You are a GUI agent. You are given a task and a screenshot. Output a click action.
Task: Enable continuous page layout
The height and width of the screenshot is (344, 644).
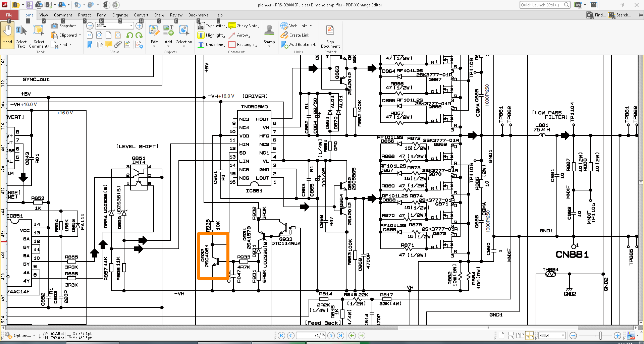point(511,336)
